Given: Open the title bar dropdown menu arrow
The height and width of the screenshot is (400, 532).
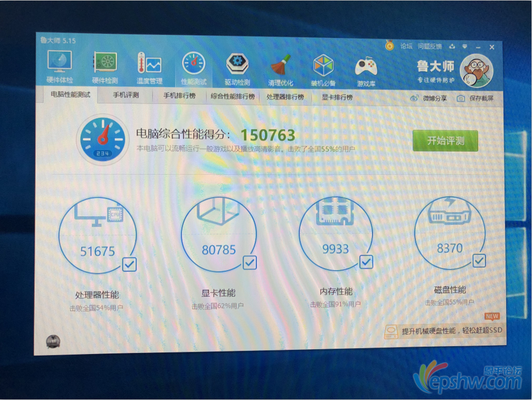Looking at the screenshot, I should point(465,47).
